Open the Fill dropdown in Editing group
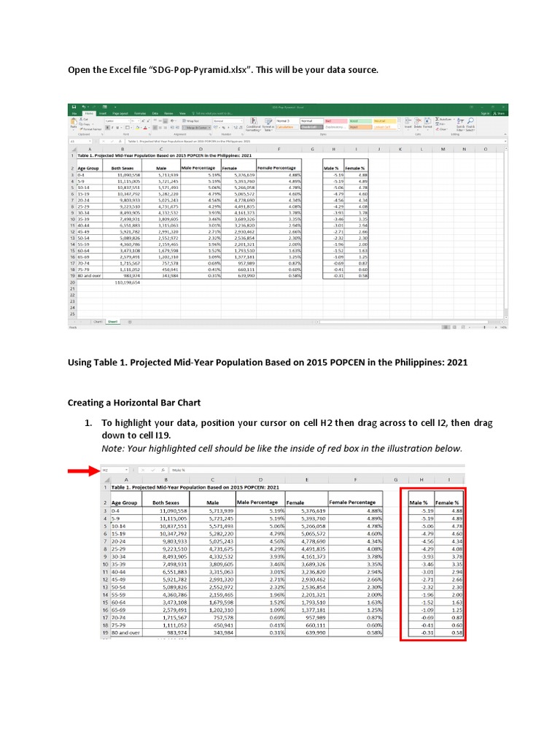560x747 pixels. [440, 124]
